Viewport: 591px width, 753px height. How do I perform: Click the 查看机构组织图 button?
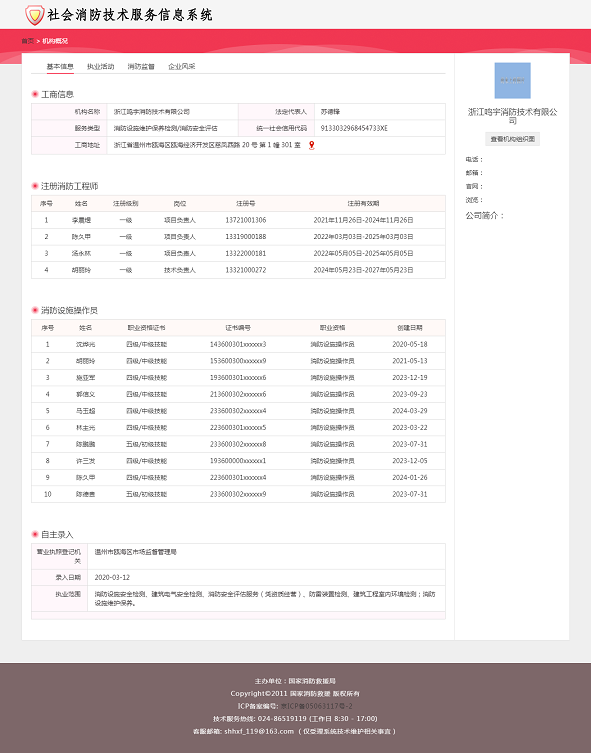pos(512,139)
